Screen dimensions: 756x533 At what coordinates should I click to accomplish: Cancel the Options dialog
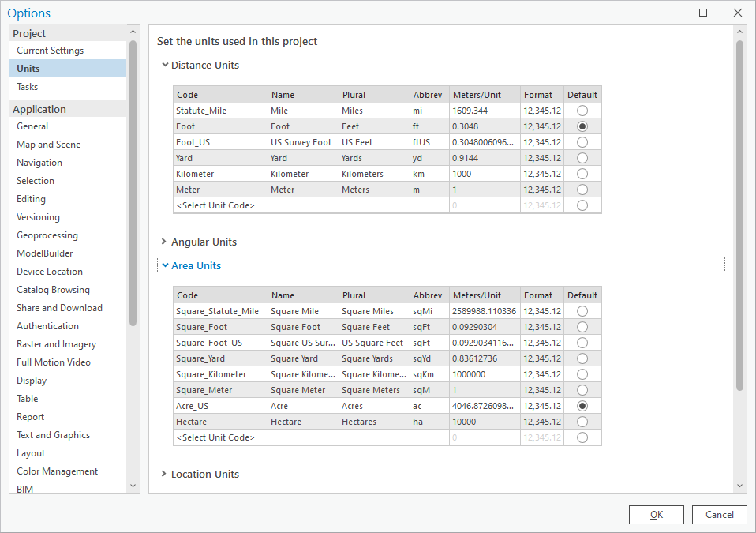coord(719,515)
